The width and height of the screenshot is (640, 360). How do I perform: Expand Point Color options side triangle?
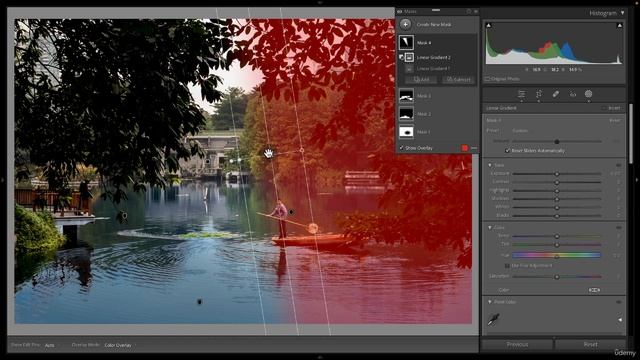pos(620,320)
